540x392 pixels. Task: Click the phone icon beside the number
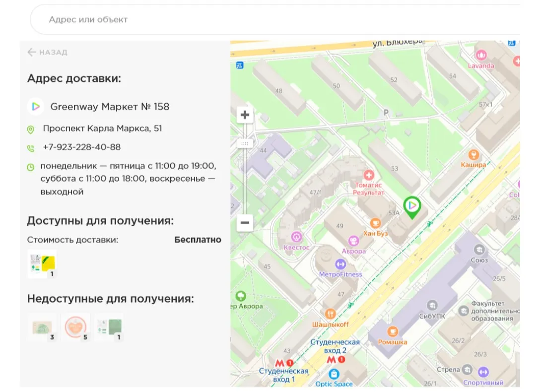(31, 148)
